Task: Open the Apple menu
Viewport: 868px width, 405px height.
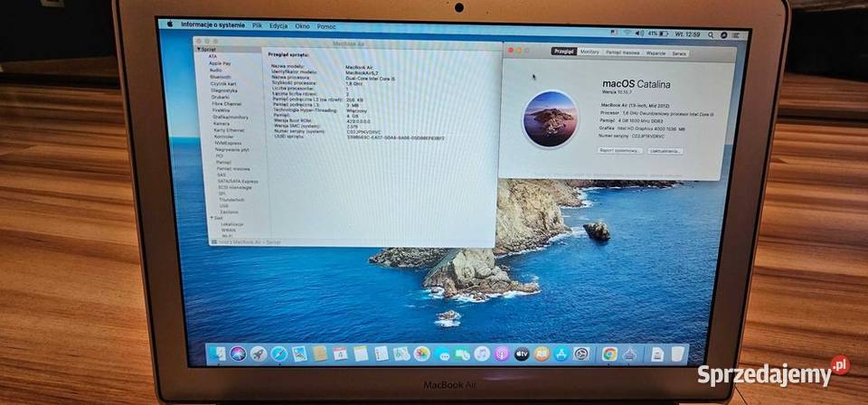Action: [x=170, y=24]
